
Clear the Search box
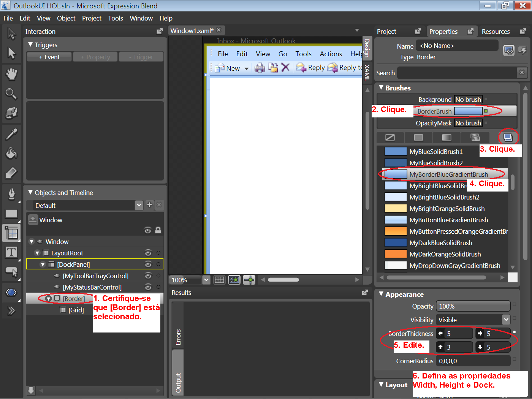click(x=522, y=73)
